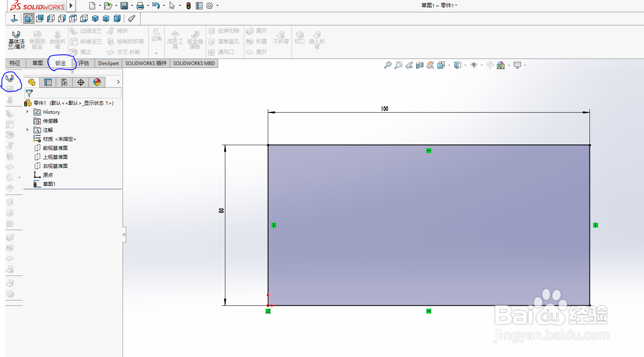
Task: Open dropdown arrow next to Save icon
Action: pyautogui.click(x=132, y=6)
